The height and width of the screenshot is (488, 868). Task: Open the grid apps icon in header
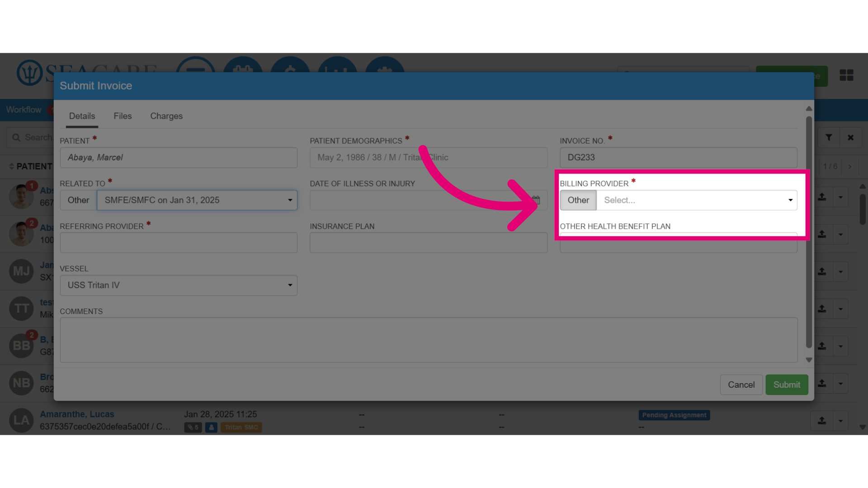(x=846, y=75)
